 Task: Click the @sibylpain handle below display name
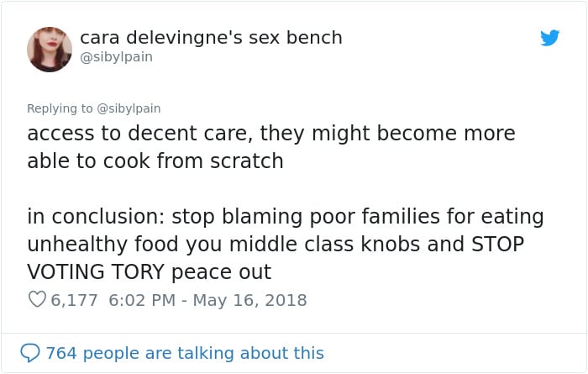[116, 57]
